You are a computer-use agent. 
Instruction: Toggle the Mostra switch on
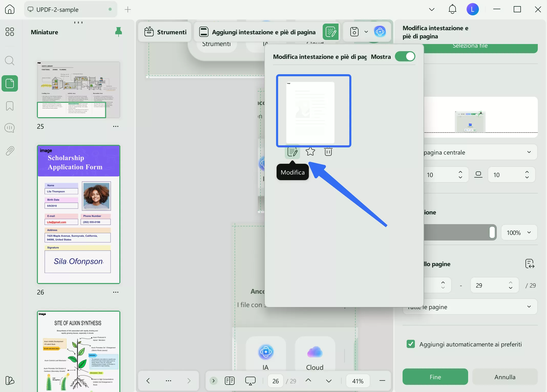click(405, 56)
